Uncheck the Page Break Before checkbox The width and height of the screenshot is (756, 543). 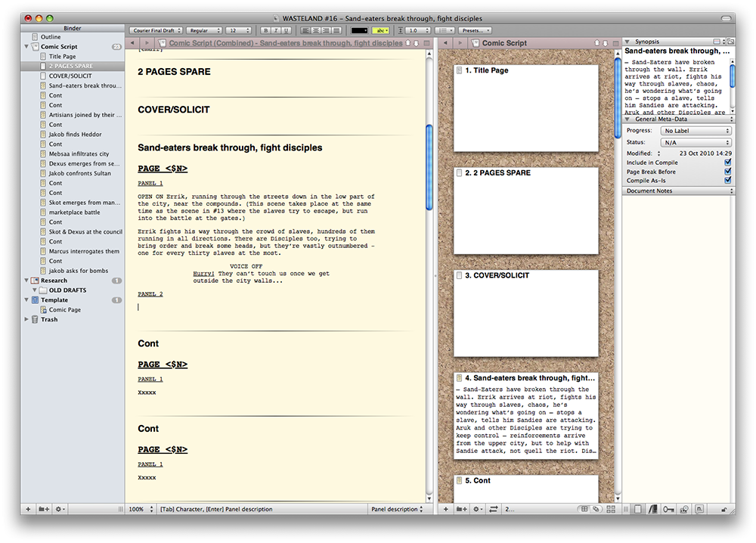click(727, 172)
